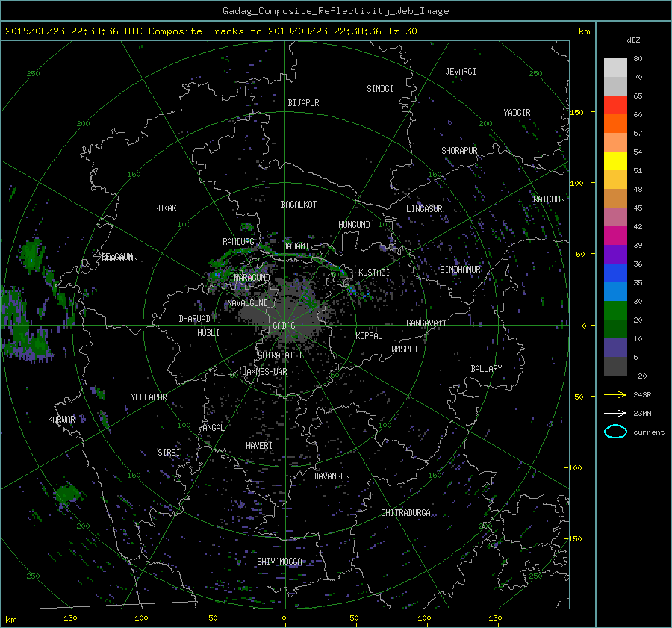Click the HANGAL city label

pyautogui.click(x=211, y=428)
